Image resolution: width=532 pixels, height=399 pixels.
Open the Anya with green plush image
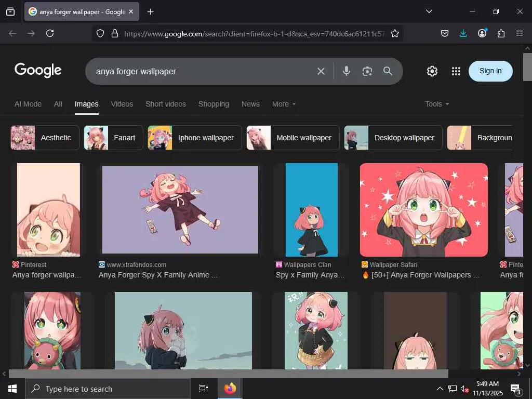coord(52,330)
